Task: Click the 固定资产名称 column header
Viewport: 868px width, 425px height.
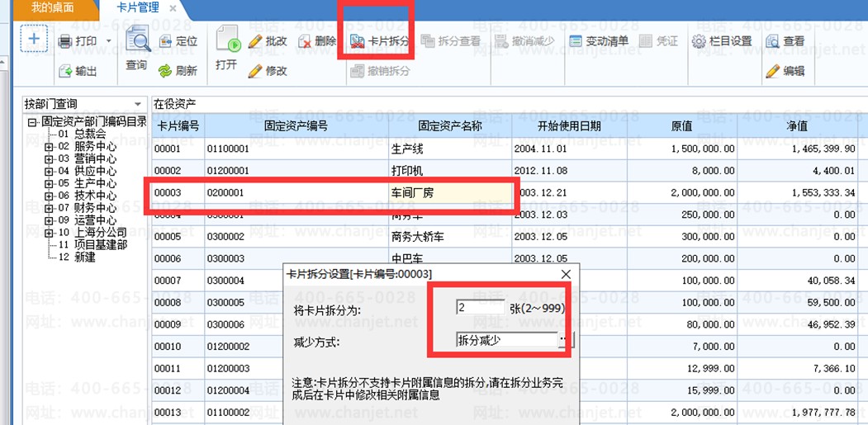Action: coord(450,126)
